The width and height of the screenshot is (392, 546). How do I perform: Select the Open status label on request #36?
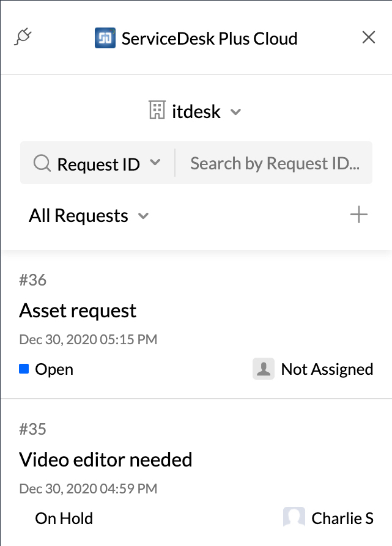[54, 369]
